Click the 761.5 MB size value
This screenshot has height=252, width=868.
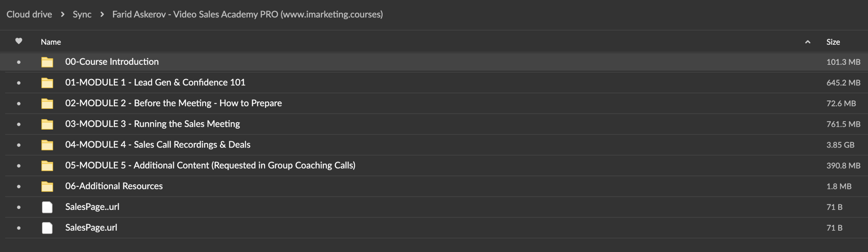[843, 124]
